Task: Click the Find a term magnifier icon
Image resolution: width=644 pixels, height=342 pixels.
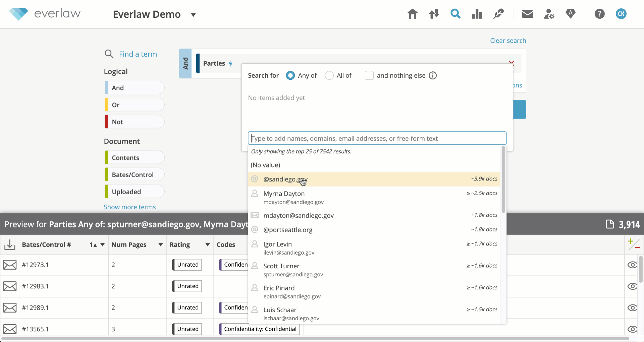Action: pos(109,54)
